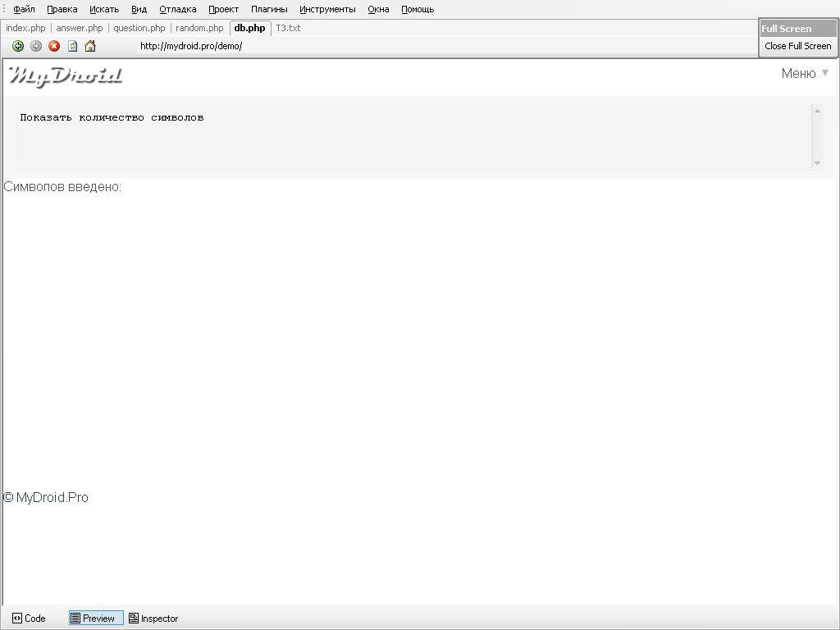Click the textarea scroll down arrow
Screen dimensions: 840x630
point(818,163)
